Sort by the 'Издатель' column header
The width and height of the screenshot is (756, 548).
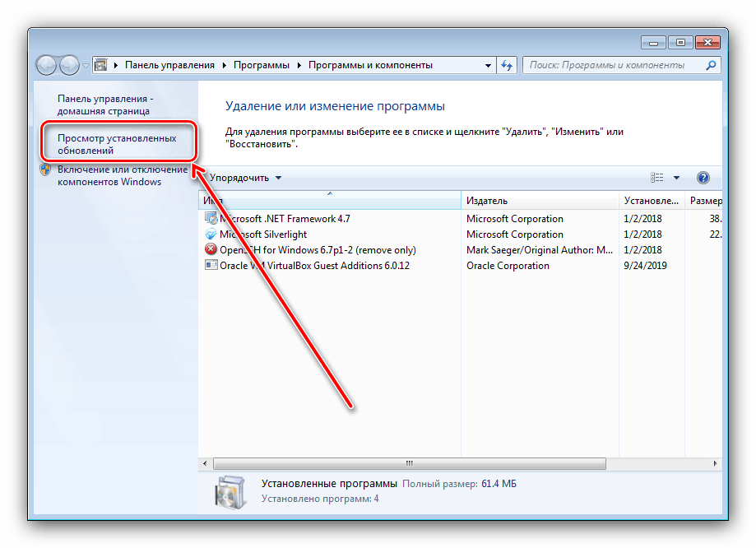pos(540,201)
